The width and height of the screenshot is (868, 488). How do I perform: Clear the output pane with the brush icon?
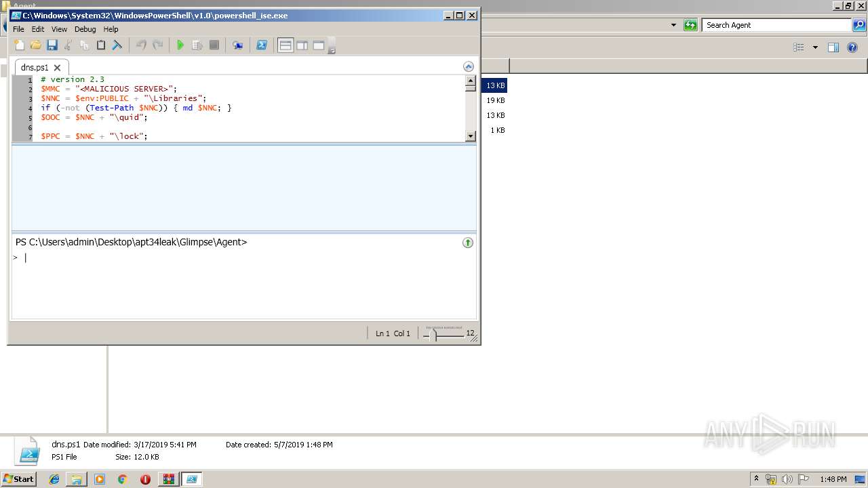[x=117, y=45]
